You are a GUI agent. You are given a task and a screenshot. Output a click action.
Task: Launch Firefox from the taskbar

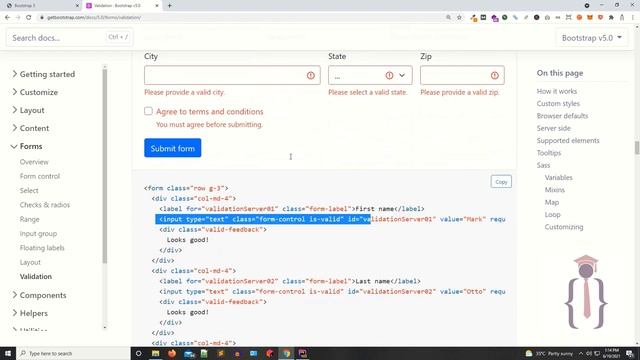(172, 353)
